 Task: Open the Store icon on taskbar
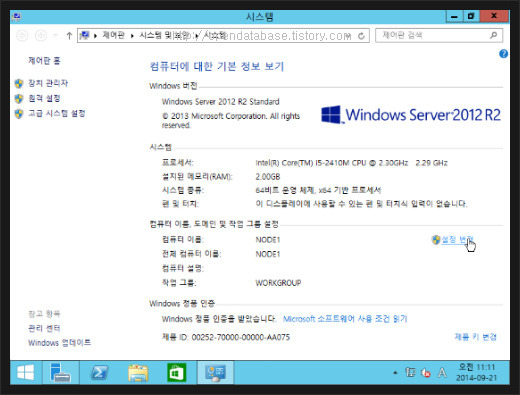pyautogui.click(x=177, y=372)
